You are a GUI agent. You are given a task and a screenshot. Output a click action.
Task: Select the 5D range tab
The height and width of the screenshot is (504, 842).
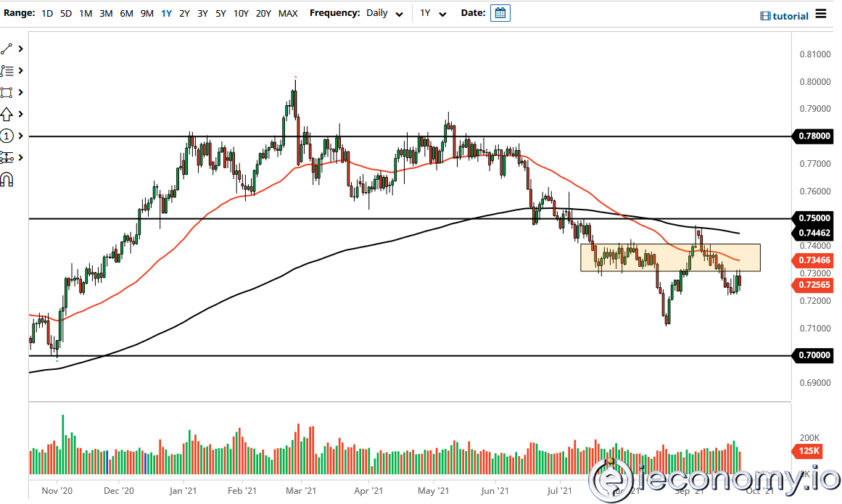point(65,13)
